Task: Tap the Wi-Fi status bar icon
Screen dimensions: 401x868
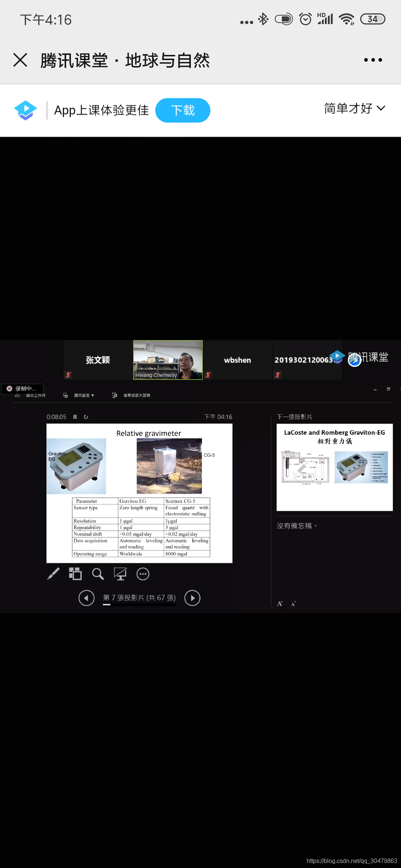Action: click(x=347, y=19)
